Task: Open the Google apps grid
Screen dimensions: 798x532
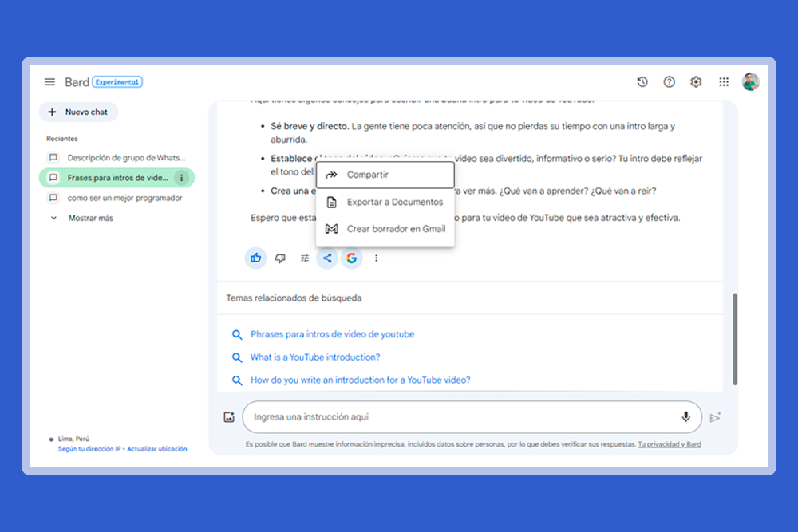Action: tap(724, 81)
